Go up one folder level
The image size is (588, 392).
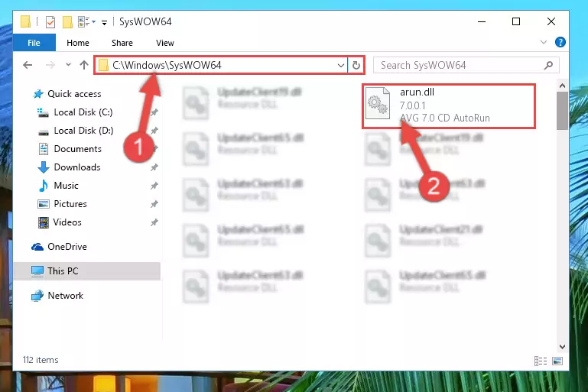[84, 65]
